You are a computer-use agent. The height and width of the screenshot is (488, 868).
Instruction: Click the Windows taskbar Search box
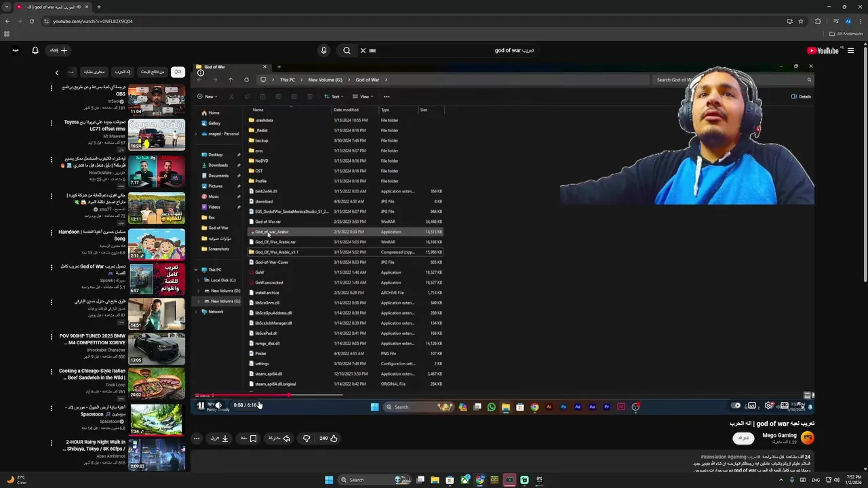click(x=374, y=480)
